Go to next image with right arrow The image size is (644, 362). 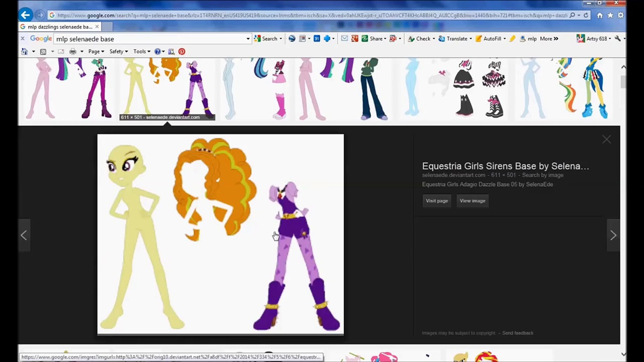pyautogui.click(x=613, y=235)
